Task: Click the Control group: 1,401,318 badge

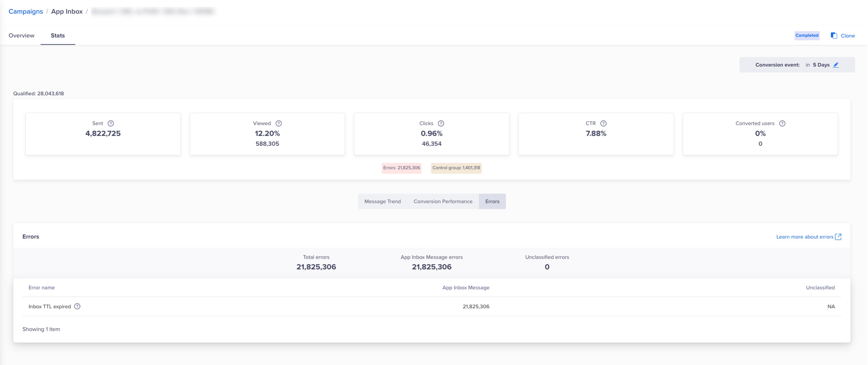Action: tap(456, 168)
